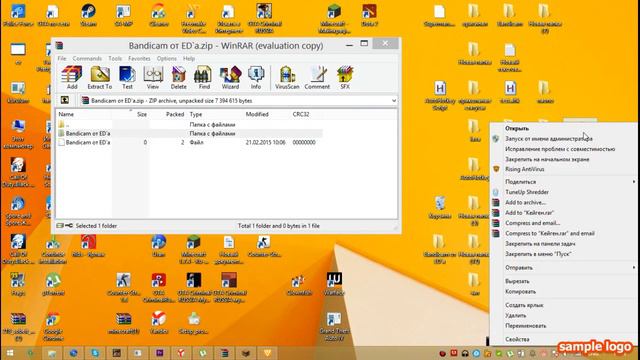Click the Skype icon on the taskbar

point(95,353)
